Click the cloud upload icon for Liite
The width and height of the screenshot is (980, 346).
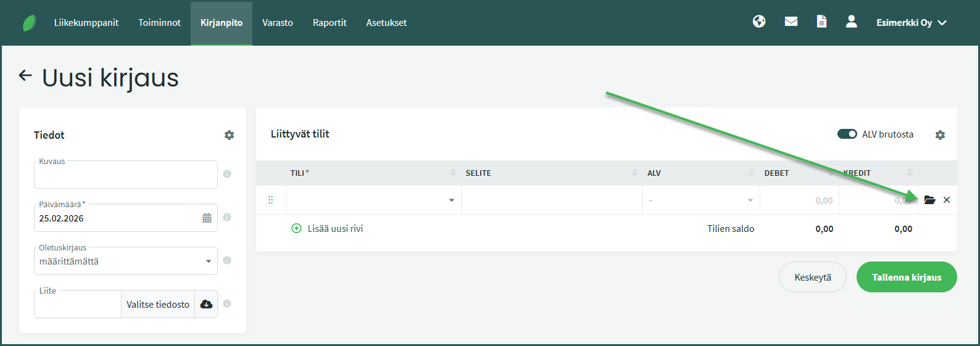pos(206,304)
